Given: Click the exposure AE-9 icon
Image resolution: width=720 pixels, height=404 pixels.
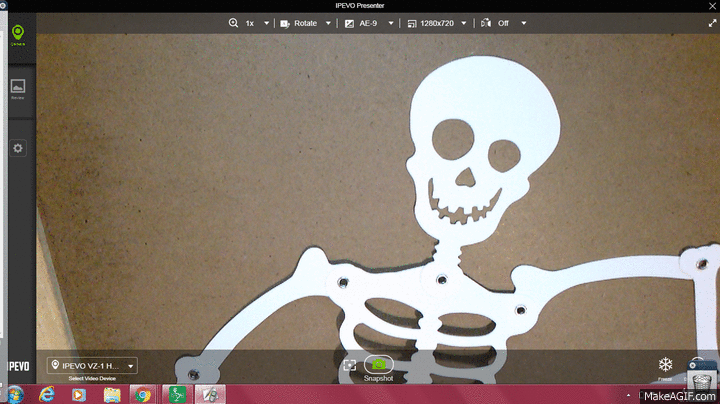Looking at the screenshot, I should [349, 22].
